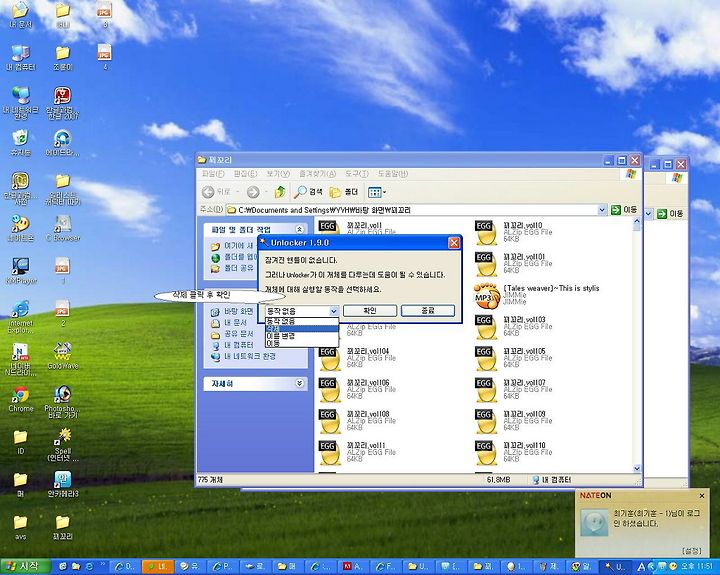Screen dimensions: 720x575
Task: Click the Up one level folder icon
Action: (280, 192)
